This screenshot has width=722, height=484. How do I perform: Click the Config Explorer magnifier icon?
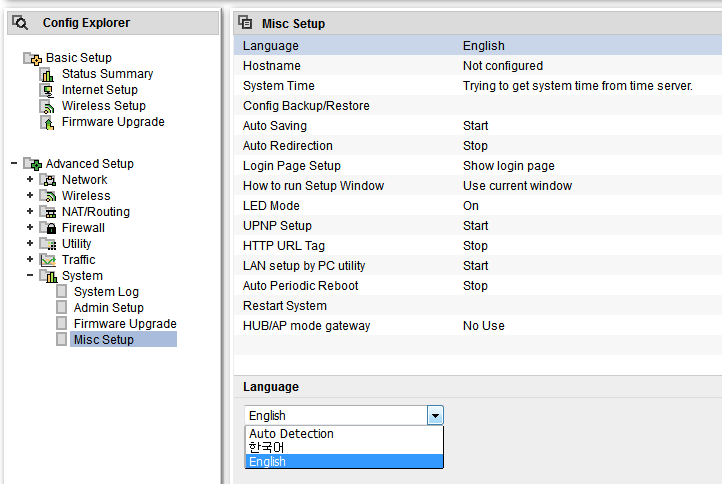tap(20, 23)
